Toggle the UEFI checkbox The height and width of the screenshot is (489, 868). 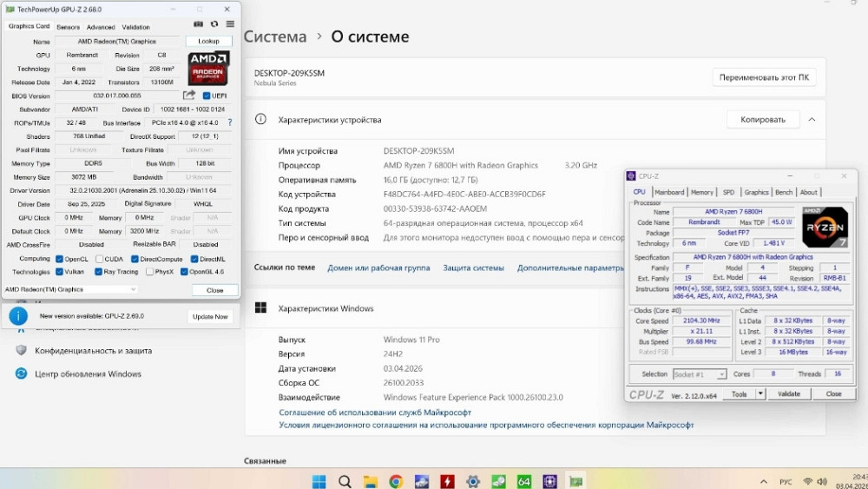coord(207,96)
